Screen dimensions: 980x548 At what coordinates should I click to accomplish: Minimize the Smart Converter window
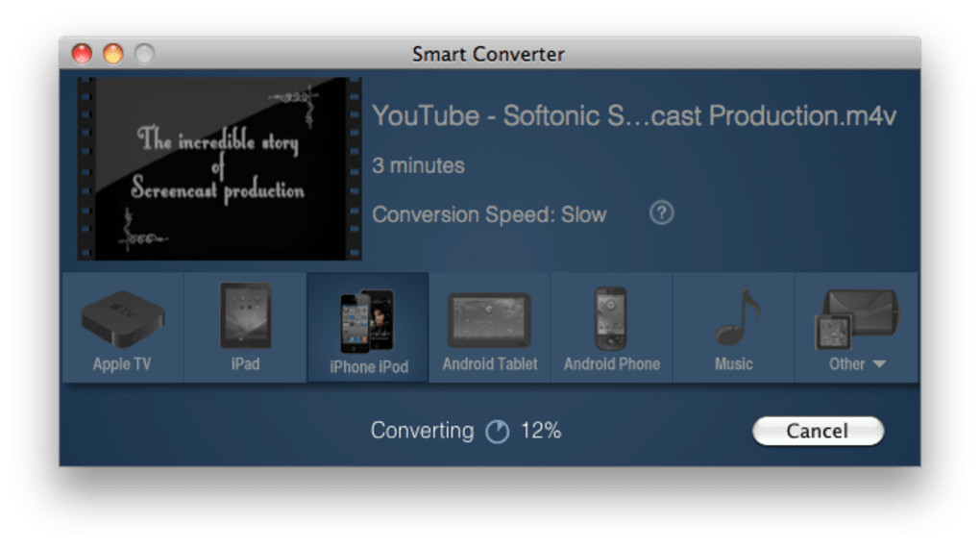113,54
